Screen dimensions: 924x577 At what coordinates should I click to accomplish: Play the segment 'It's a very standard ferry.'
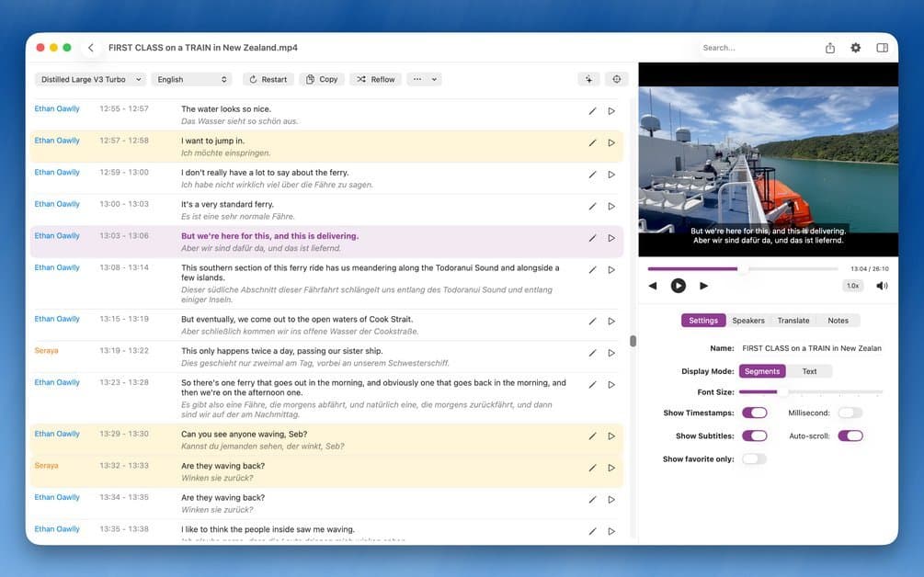pyautogui.click(x=610, y=205)
